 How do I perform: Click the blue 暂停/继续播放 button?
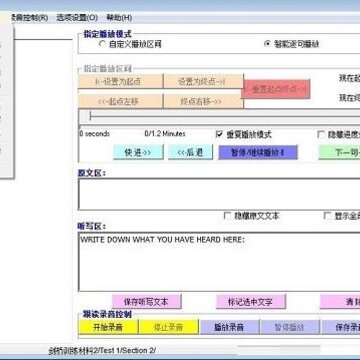tap(258, 152)
